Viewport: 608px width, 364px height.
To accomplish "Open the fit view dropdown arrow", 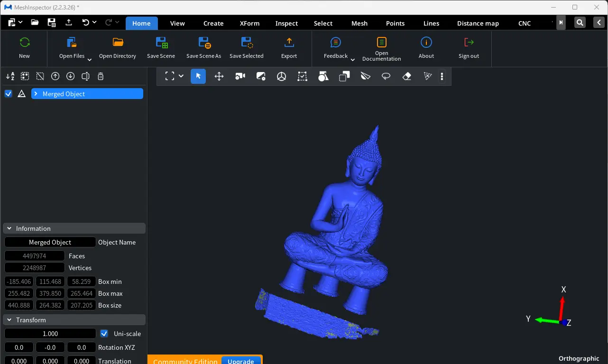I will point(181,76).
